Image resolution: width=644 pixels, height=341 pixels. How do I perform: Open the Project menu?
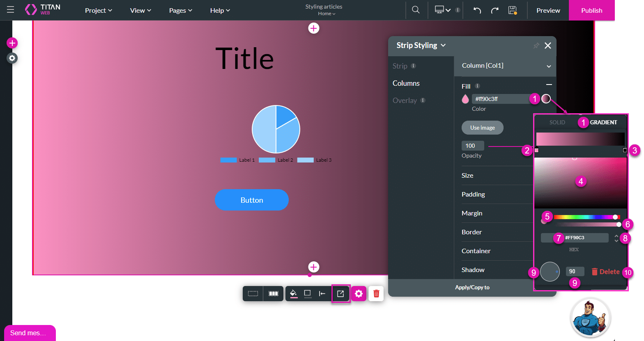click(x=98, y=10)
